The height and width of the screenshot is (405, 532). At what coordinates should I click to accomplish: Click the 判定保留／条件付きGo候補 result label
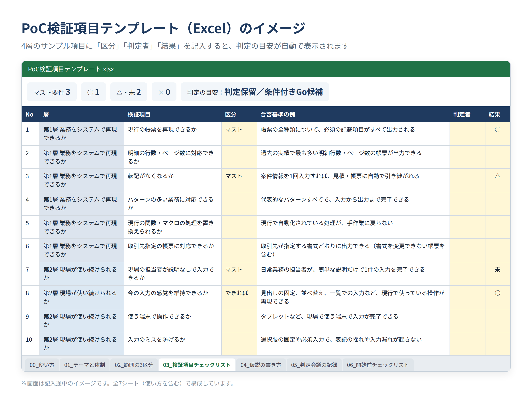point(273,92)
